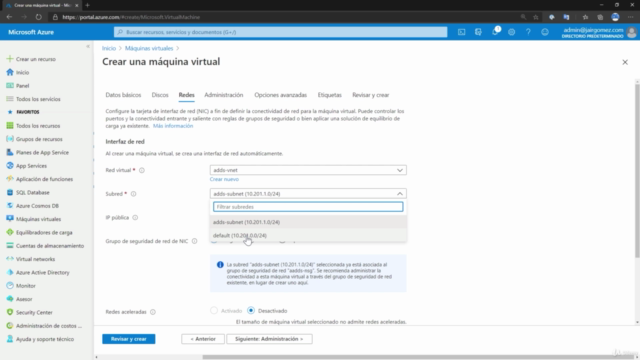
Task: Click Administración de costos icon
Action: [10, 326]
